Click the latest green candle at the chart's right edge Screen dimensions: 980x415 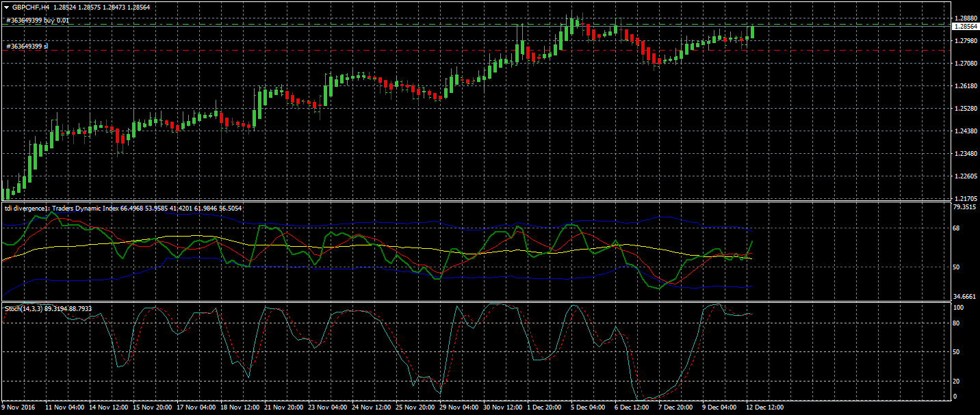(x=752, y=31)
